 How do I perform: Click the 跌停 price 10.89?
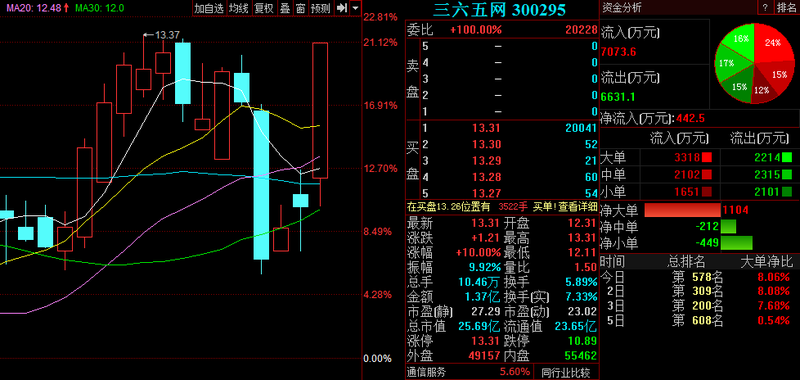(582, 341)
